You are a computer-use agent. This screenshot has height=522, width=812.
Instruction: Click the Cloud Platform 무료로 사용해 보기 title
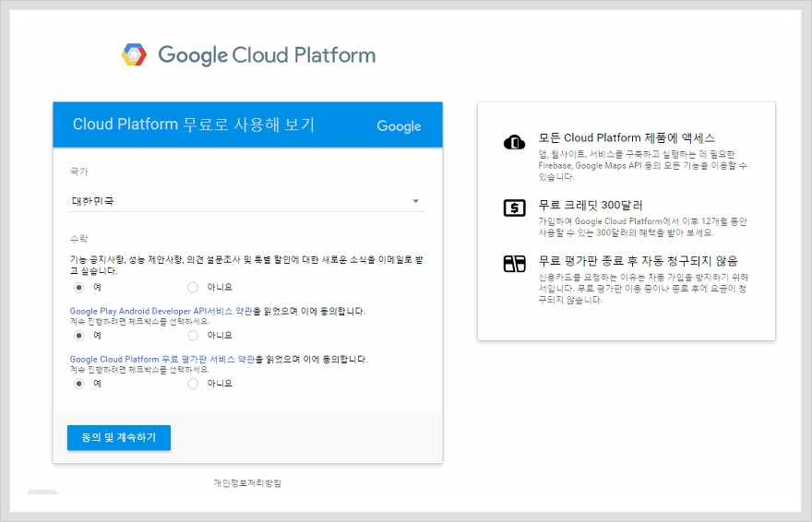coord(194,125)
